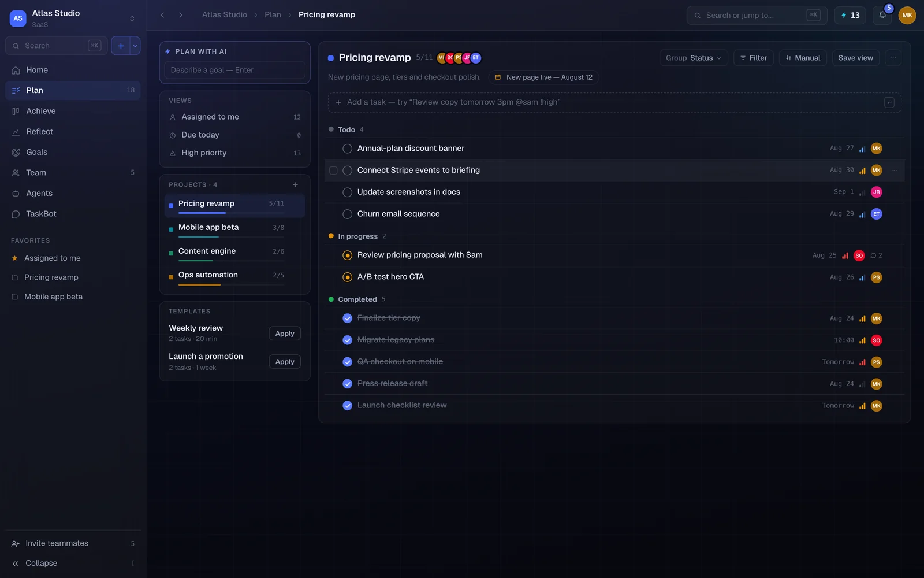This screenshot has width=924, height=578.
Task: Click the Atlas Studio AS workspace logo
Action: [18, 18]
